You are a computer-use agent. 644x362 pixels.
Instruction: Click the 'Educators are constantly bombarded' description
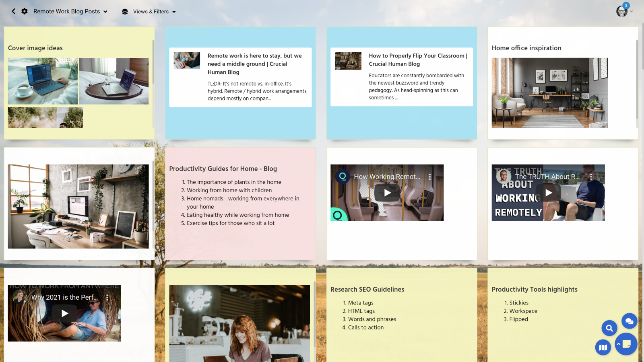point(417,86)
